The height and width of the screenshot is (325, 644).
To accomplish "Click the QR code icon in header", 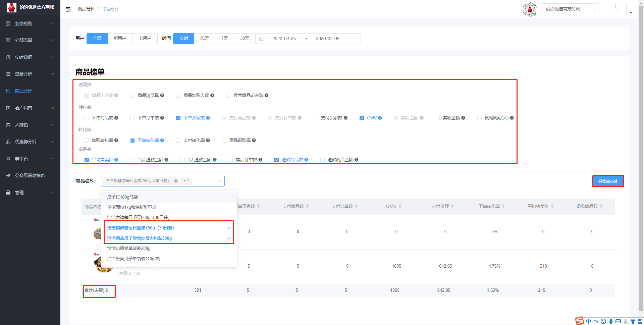I will [x=530, y=9].
